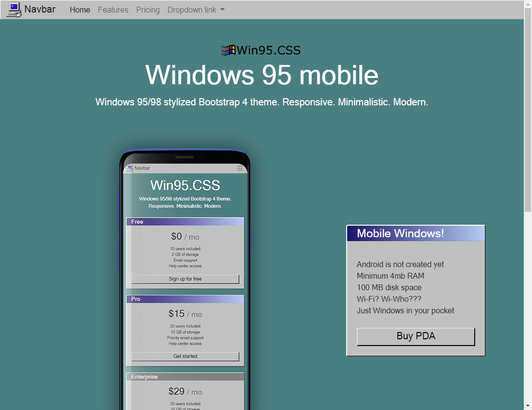
Task: Click the Mobile Windows! card title bar
Action: 415,233
